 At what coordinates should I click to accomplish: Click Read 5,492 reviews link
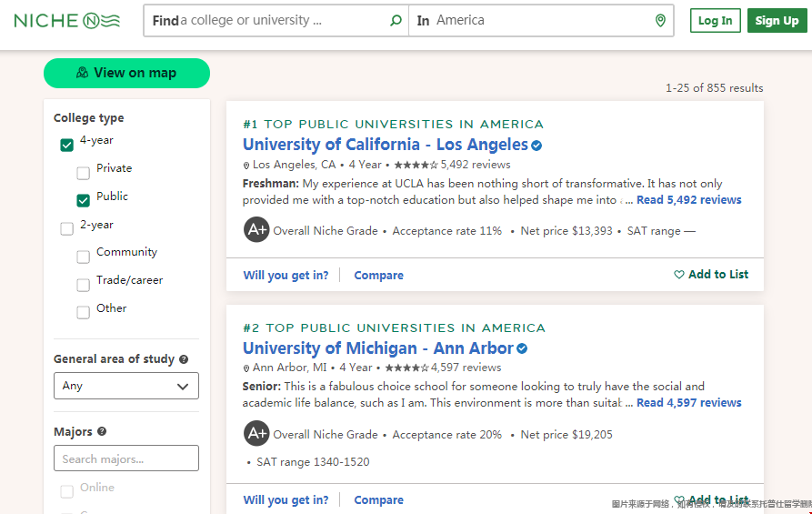(688, 200)
